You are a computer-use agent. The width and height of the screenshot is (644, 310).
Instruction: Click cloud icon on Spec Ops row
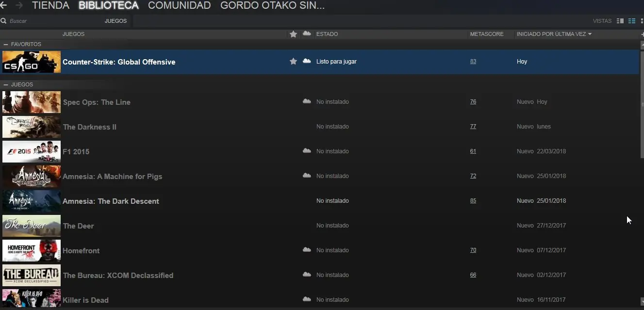click(307, 101)
